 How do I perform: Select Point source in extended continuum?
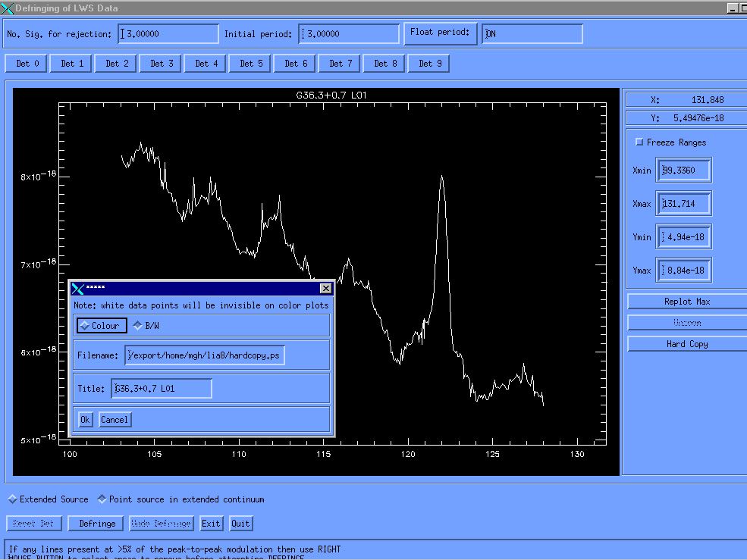point(102,499)
